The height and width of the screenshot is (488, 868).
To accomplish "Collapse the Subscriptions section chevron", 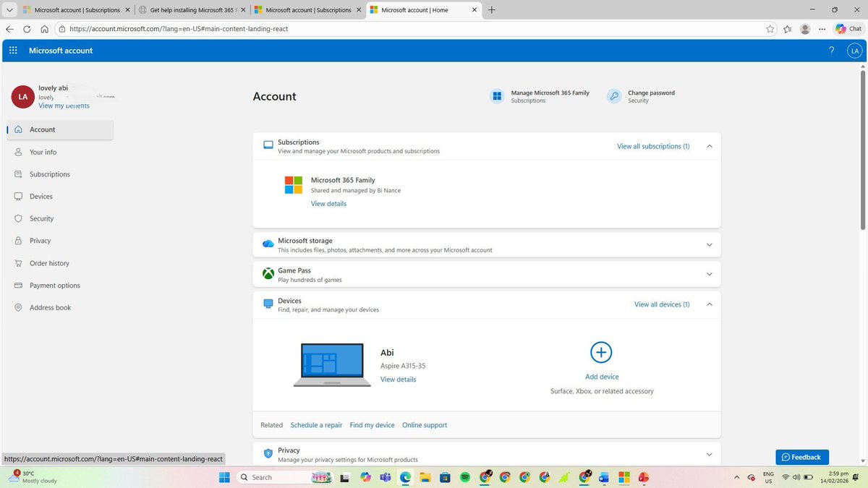I will click(x=709, y=146).
